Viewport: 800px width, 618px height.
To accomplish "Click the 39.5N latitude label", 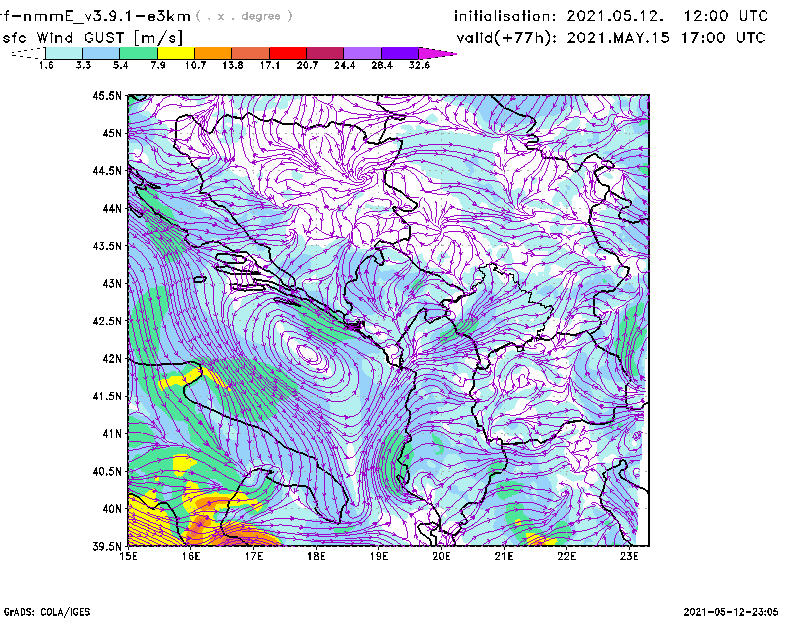I will coord(108,547).
